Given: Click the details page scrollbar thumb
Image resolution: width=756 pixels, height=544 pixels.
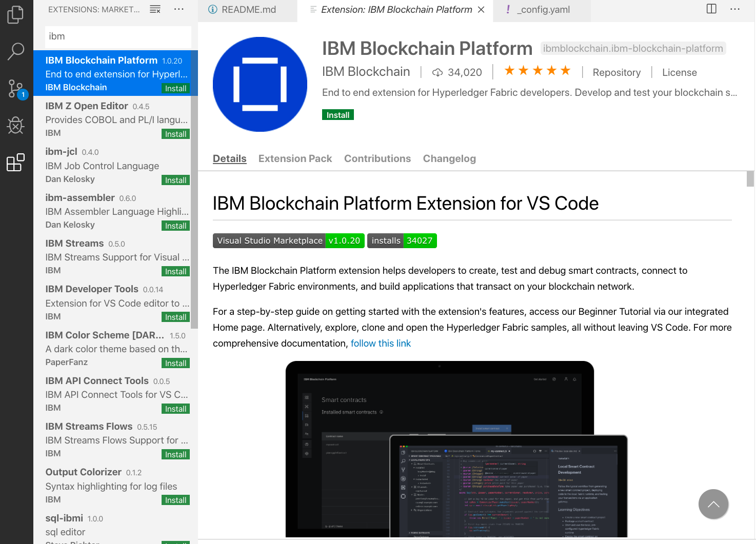Looking at the screenshot, I should coord(750,179).
